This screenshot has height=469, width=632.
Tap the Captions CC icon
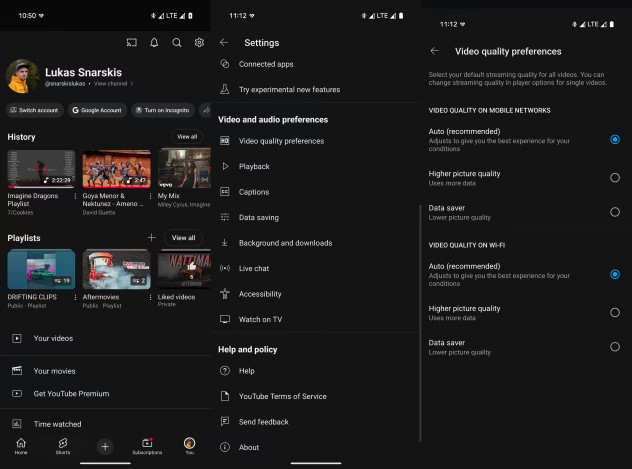tap(225, 192)
